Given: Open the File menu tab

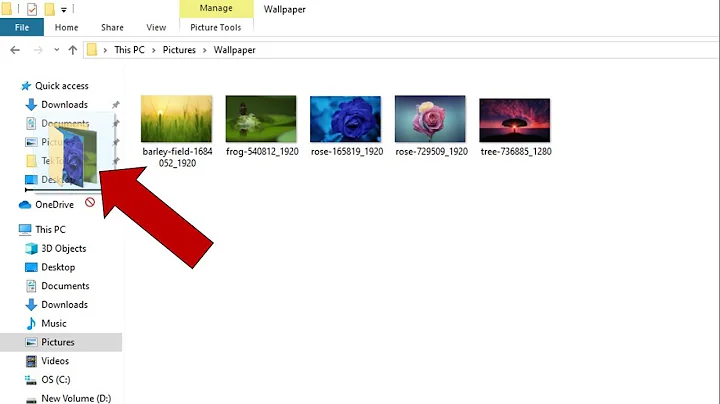Looking at the screenshot, I should click(x=22, y=27).
